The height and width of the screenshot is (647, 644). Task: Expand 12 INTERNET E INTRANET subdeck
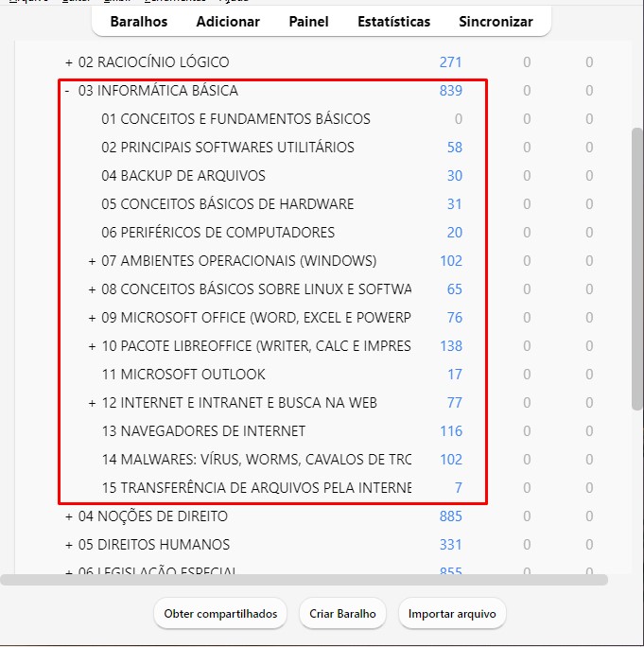(92, 403)
